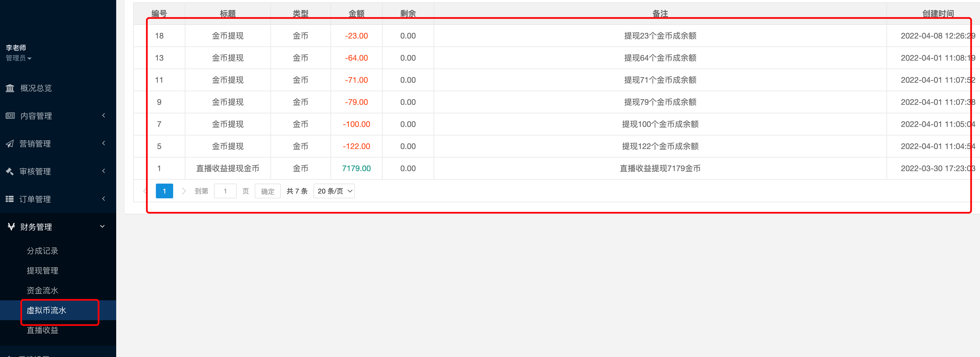Expand the 订单管理 chevron

point(103,198)
